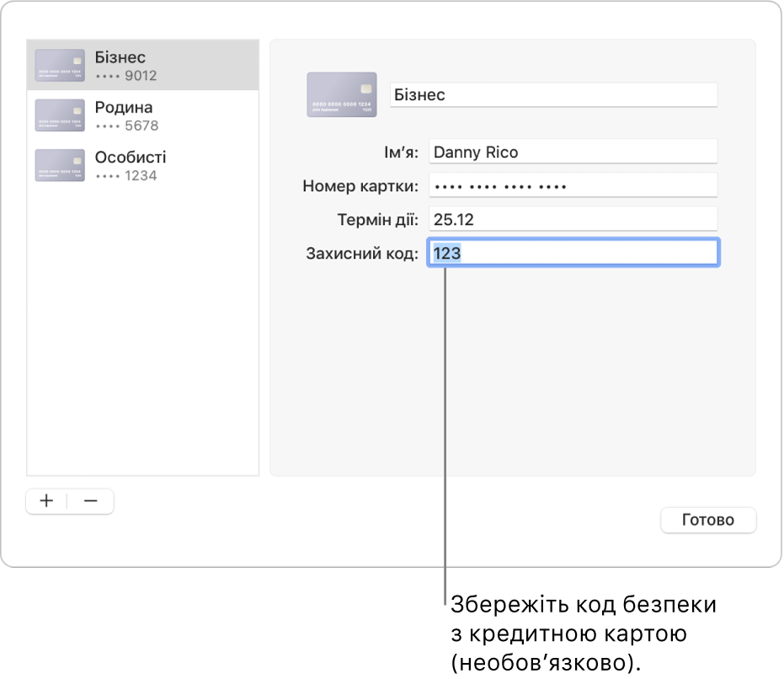The height and width of the screenshot is (679, 784).
Task: Click the large card image beside description
Action: tap(341, 94)
